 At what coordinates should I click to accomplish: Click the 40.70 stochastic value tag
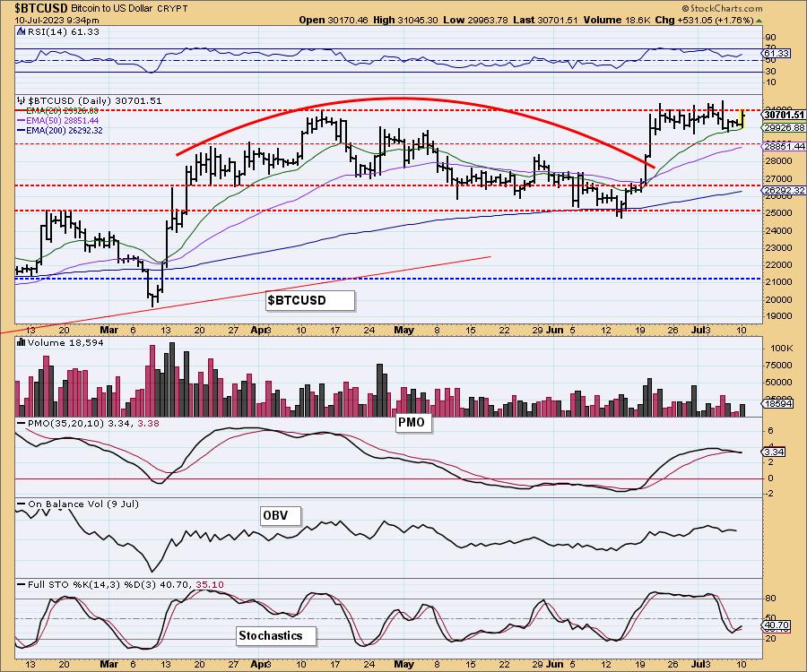[777, 625]
